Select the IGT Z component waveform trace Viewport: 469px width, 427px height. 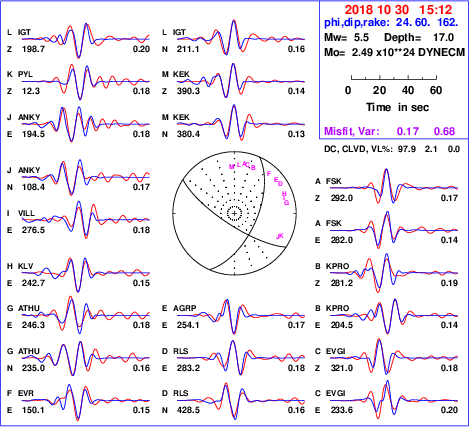coord(86,40)
